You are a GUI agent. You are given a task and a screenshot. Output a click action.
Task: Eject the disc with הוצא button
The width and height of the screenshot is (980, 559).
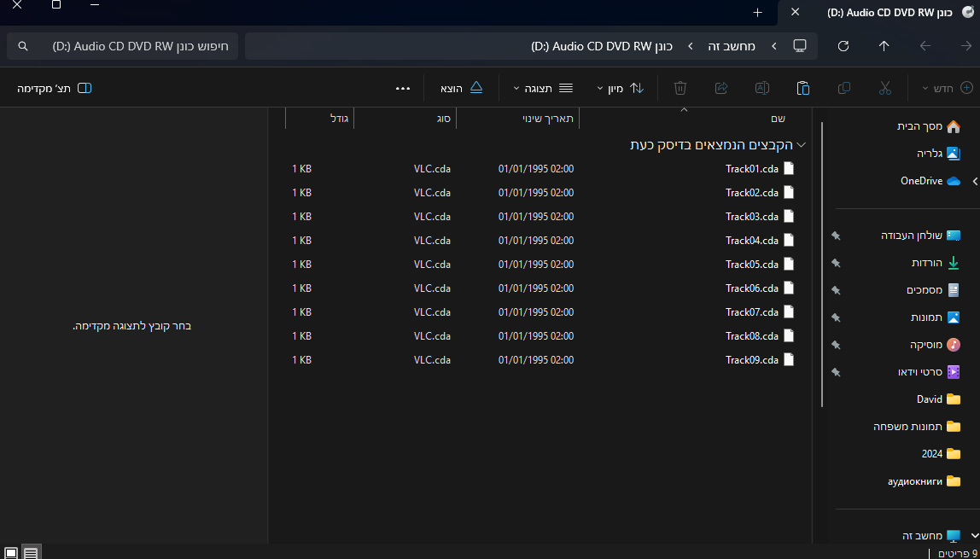point(462,88)
